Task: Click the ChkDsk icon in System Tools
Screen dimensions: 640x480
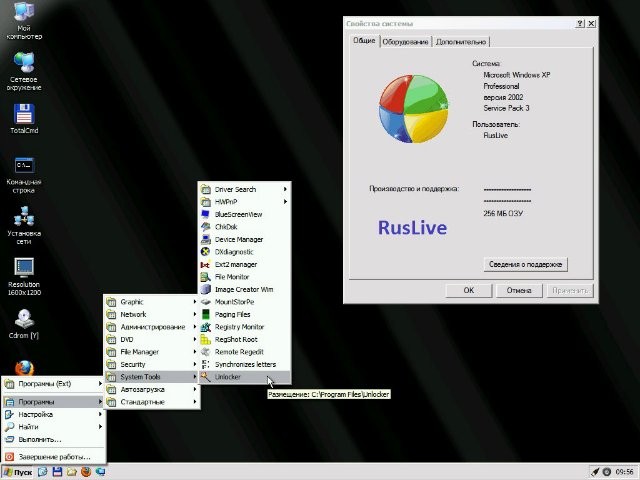Action: click(206, 227)
